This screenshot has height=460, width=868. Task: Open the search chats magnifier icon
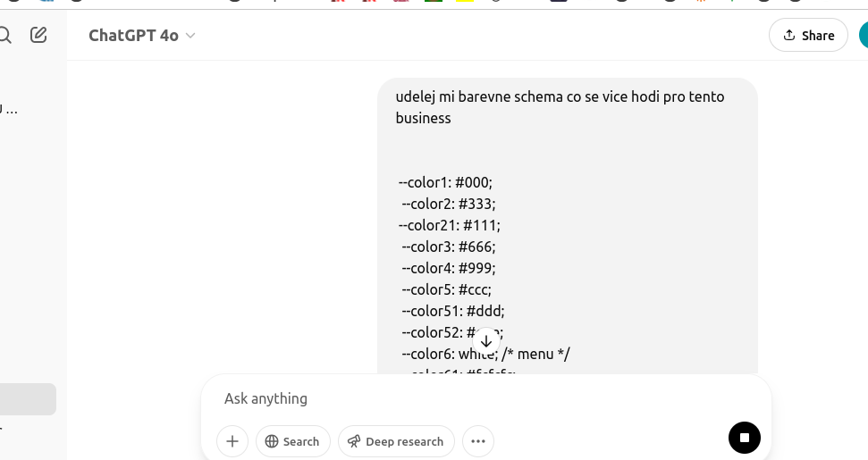click(x=4, y=36)
